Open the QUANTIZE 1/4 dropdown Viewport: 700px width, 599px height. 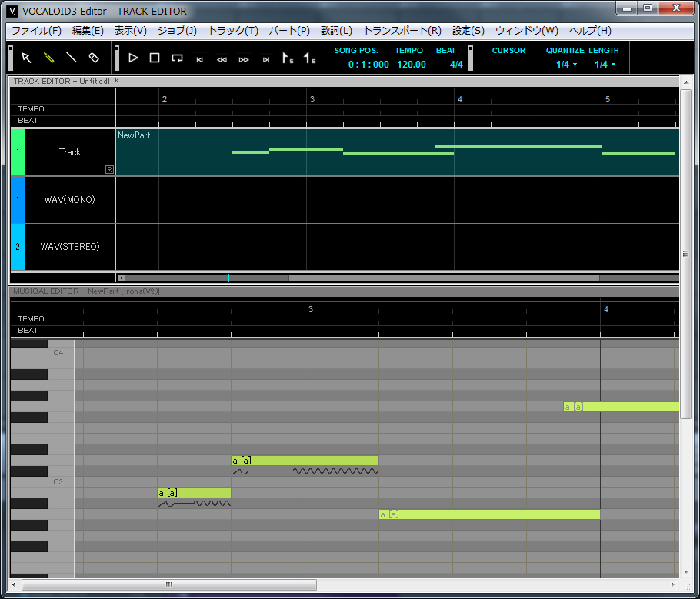coord(566,65)
